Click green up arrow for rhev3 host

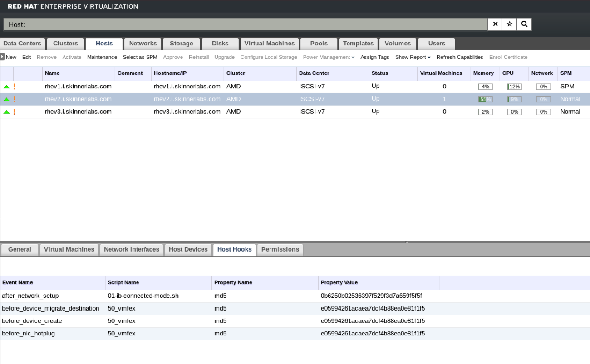pyautogui.click(x=6, y=112)
